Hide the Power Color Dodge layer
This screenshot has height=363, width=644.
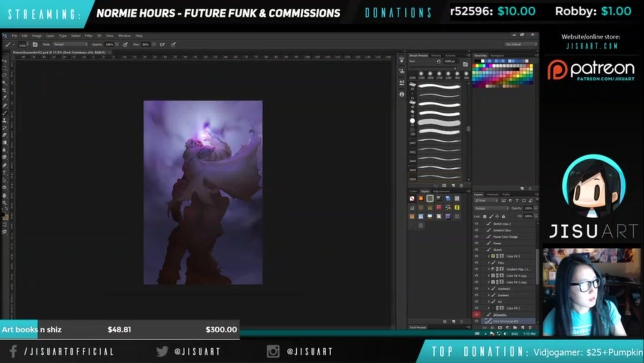pyautogui.click(x=477, y=237)
